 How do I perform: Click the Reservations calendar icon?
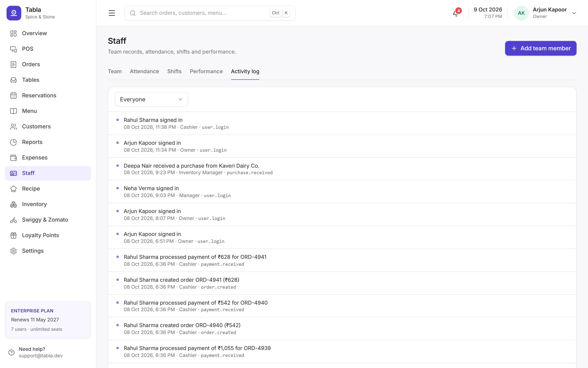(13, 96)
